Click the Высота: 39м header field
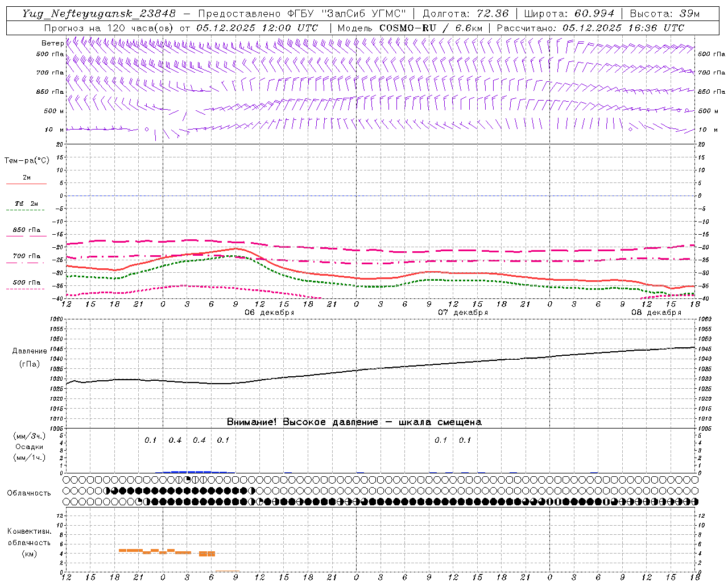728x582 pixels. 664,14
